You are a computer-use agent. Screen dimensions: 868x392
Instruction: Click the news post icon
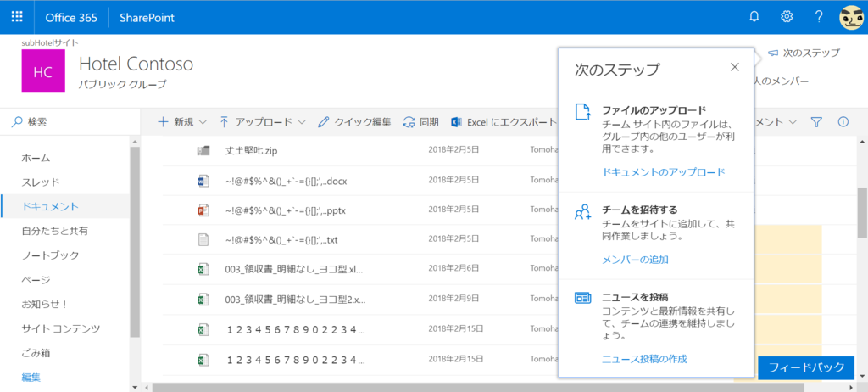coord(583,298)
